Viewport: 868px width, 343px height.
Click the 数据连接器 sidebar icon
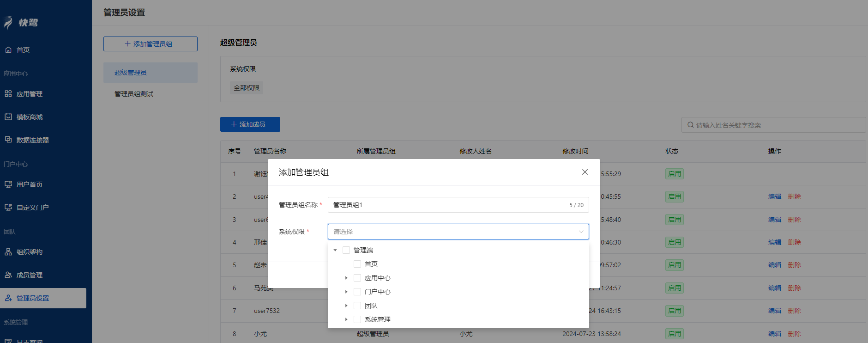8,140
